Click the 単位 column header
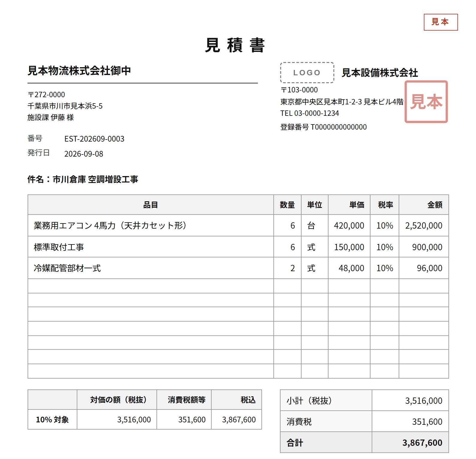The image size is (476, 459). pyautogui.click(x=315, y=205)
